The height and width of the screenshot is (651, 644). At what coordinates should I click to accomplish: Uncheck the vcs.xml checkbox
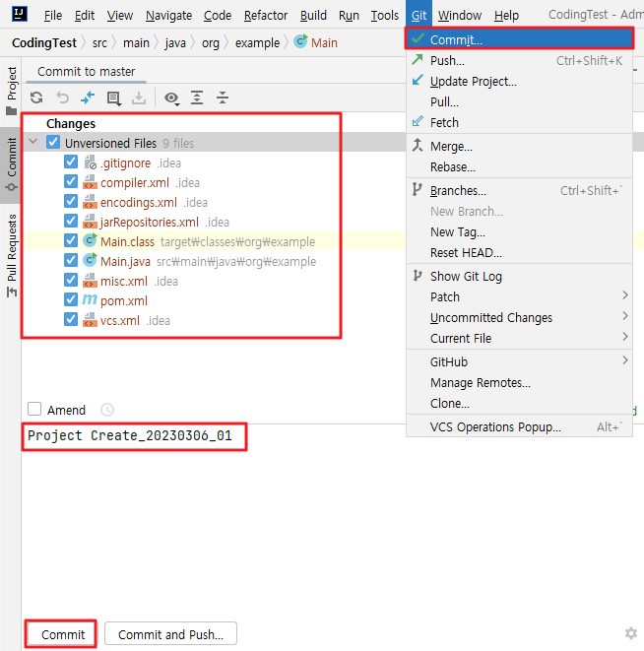pos(71,319)
